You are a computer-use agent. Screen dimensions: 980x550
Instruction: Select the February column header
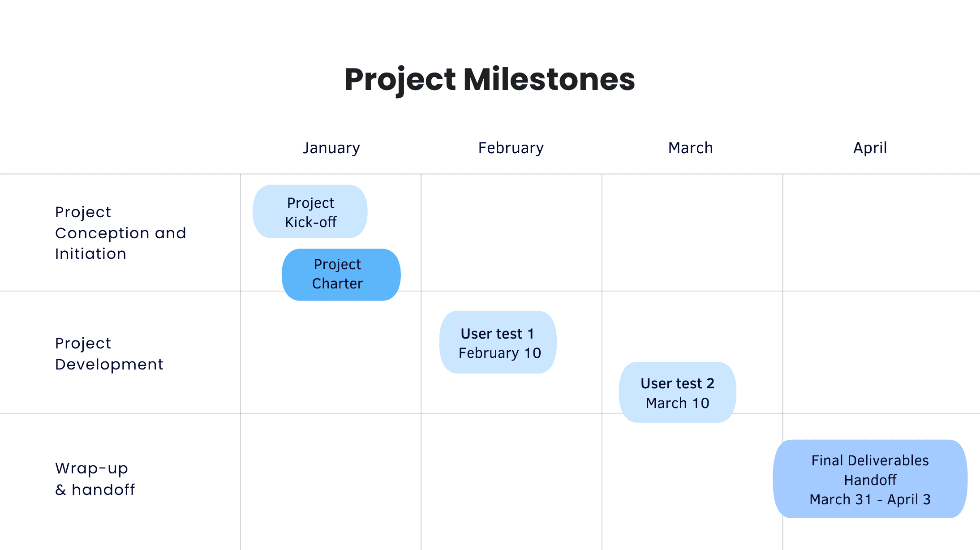(511, 148)
